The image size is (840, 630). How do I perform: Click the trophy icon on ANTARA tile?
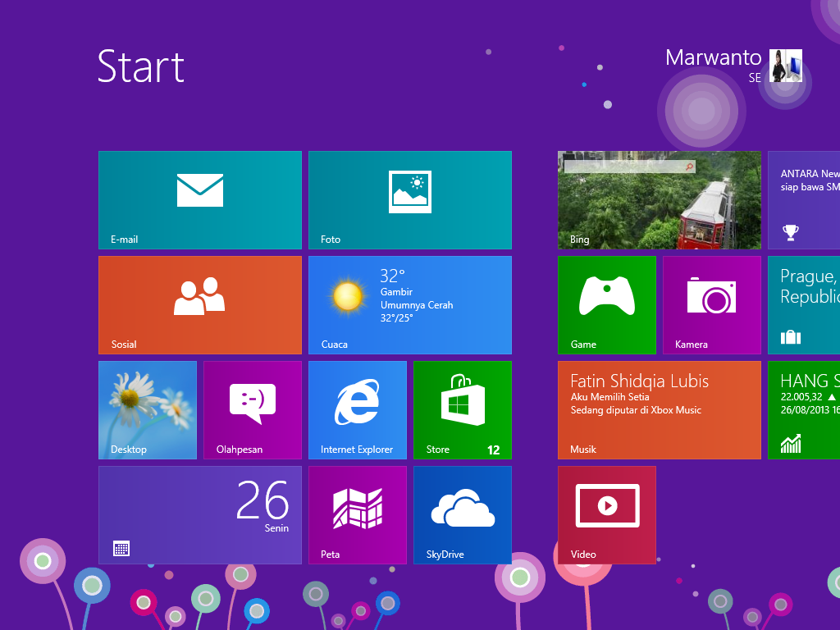(x=790, y=232)
